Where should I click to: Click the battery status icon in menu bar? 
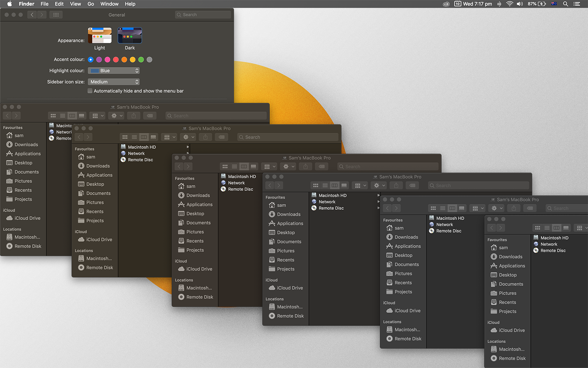coord(542,4)
